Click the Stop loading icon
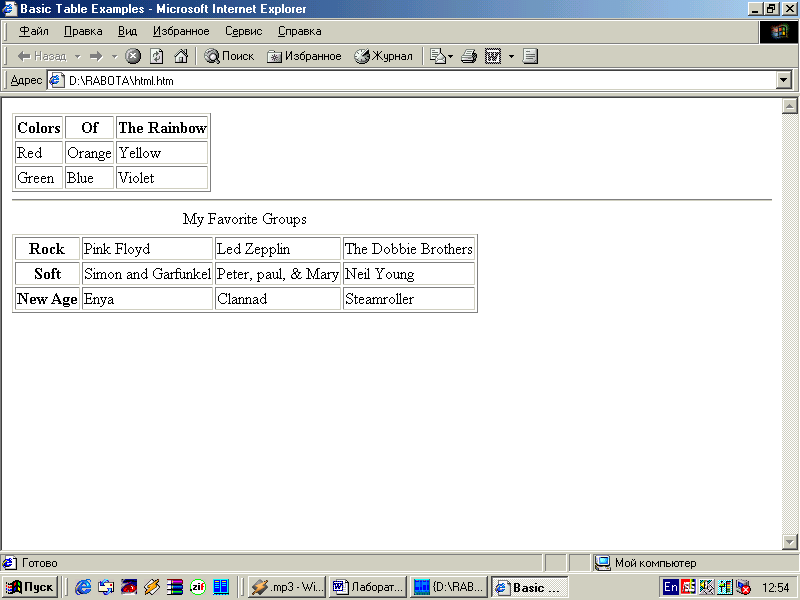This screenshot has width=800, height=600. point(133,56)
